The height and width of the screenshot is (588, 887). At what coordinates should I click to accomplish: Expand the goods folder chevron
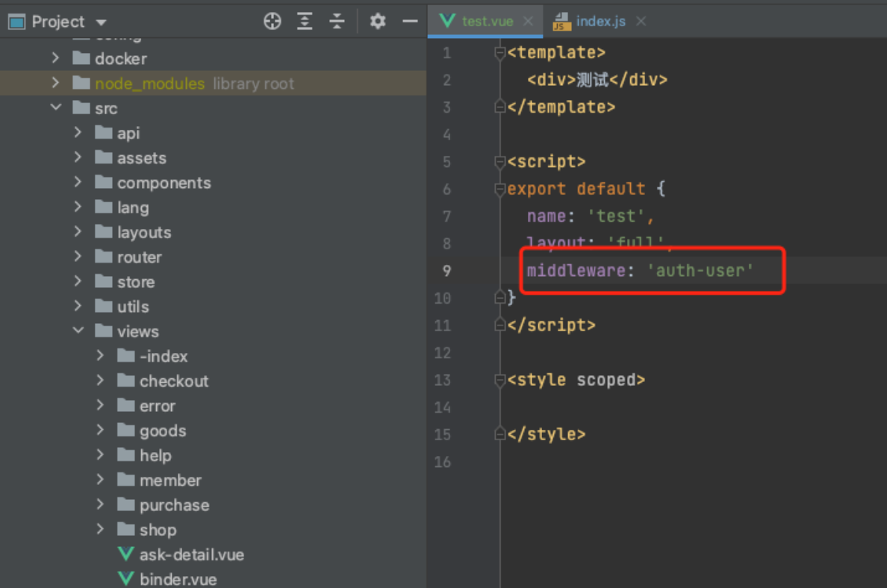[100, 430]
